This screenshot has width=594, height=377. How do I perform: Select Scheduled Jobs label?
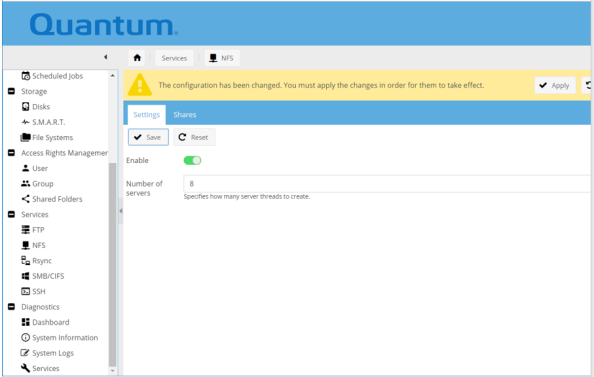58,76
